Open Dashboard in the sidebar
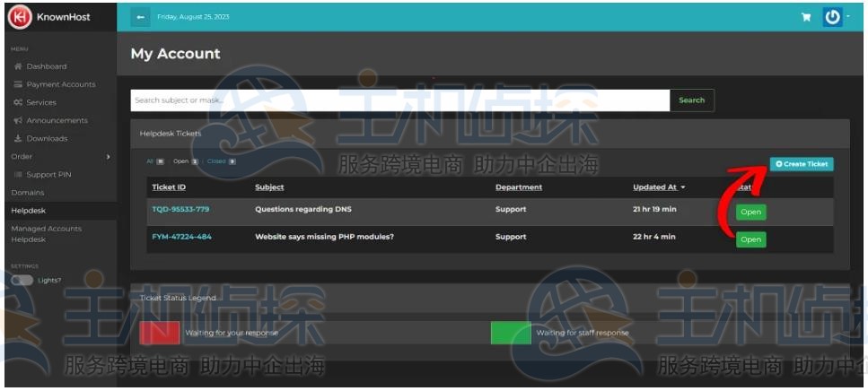 coord(47,66)
